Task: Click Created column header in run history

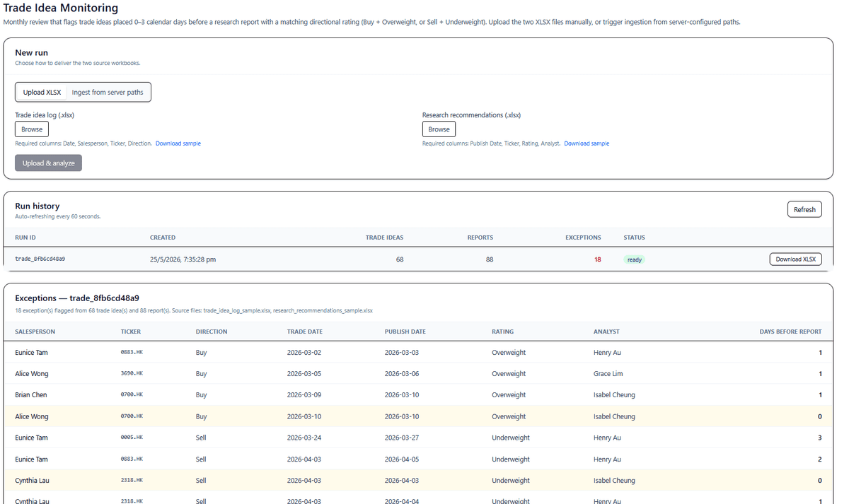Action: [163, 238]
